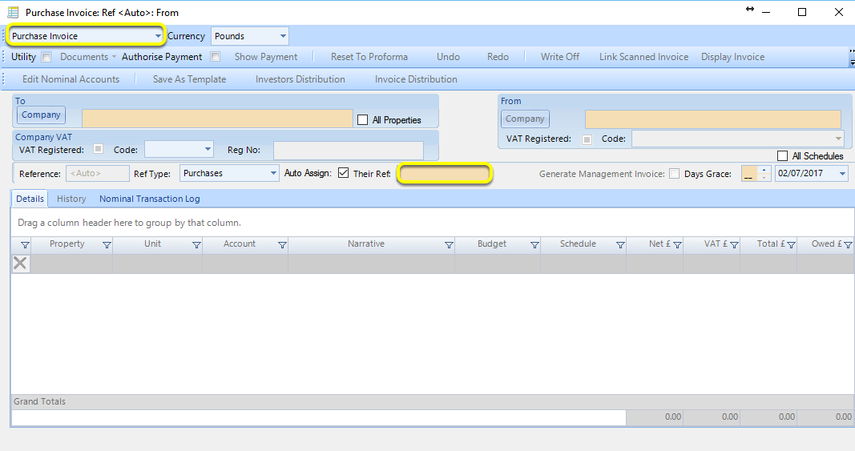855x451 pixels.
Task: Uncheck the Auto Assign checkbox
Action: coord(344,173)
